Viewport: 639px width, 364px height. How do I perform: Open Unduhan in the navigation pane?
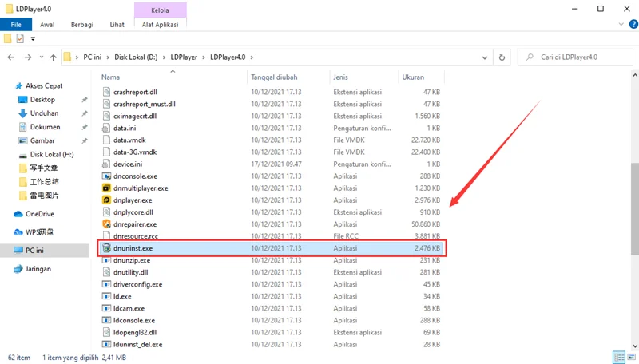coord(44,113)
